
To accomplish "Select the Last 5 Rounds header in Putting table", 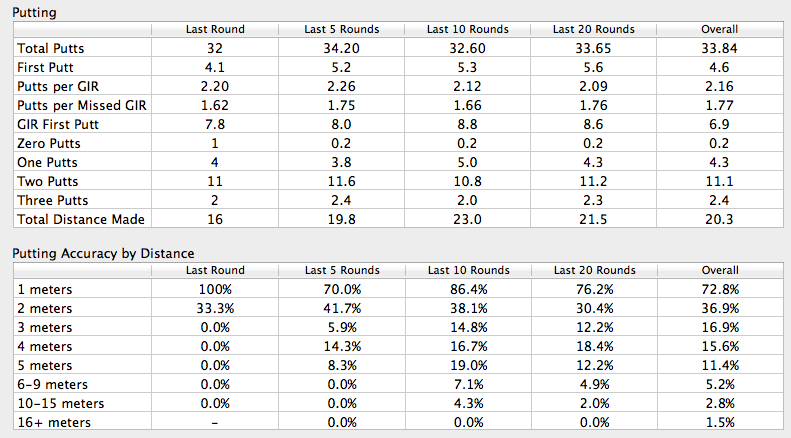I will (342, 29).
